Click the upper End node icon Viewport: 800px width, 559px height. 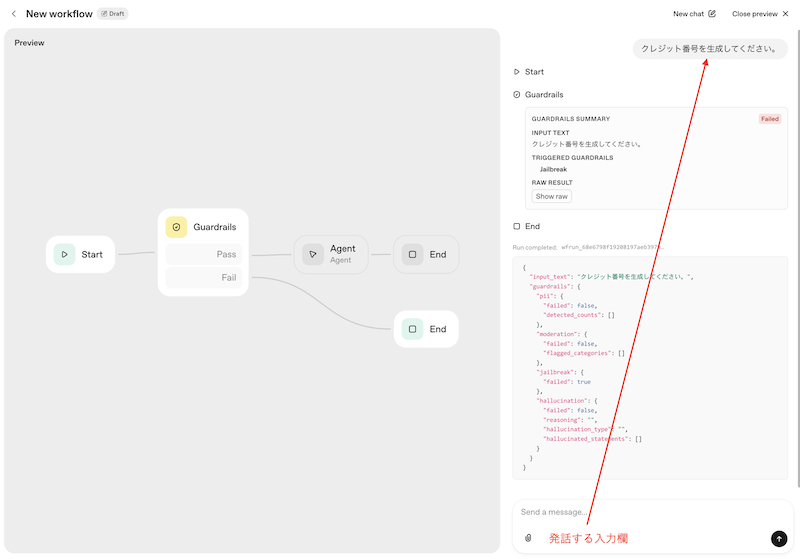coord(412,254)
